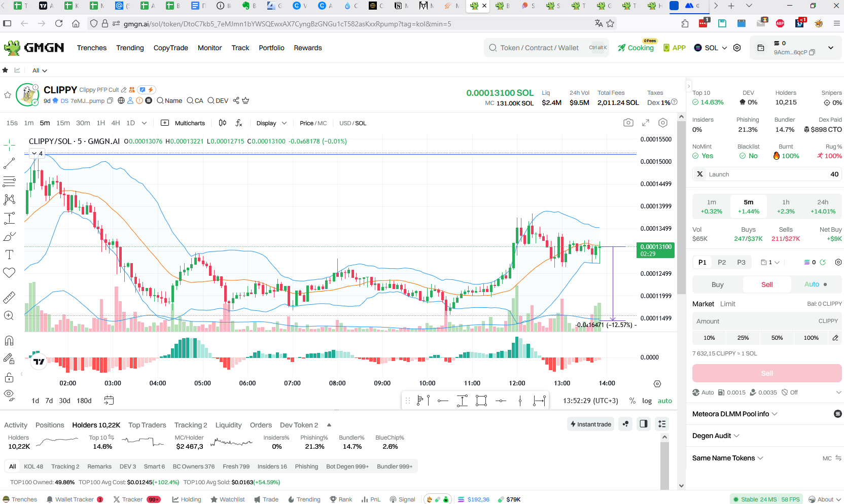
Task: Select the trend line drawing tool
Action: tap(9, 163)
